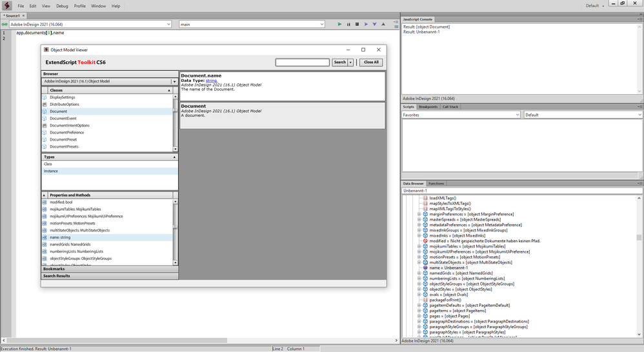The height and width of the screenshot is (352, 644).
Task: Expand the marginPreferences node in Data Browser
Action: point(419,214)
